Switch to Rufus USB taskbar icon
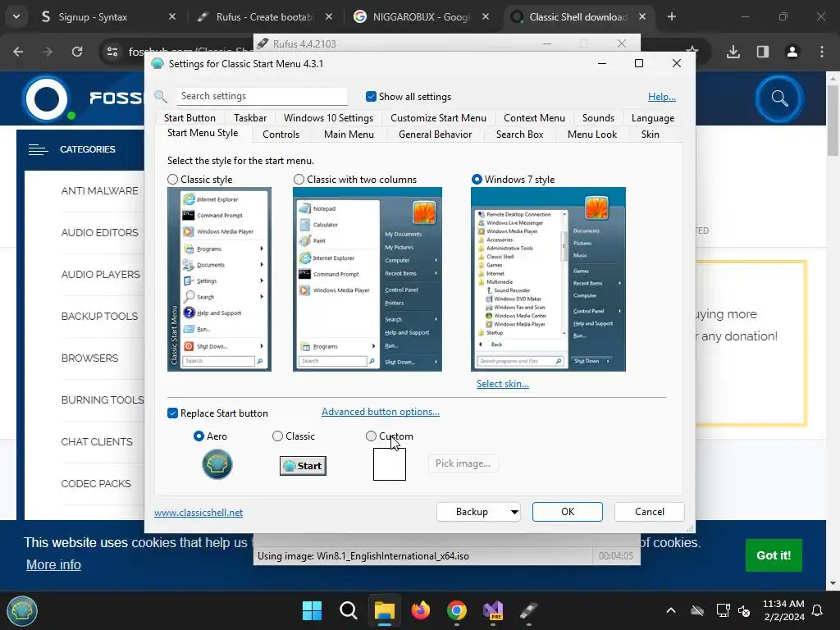The width and height of the screenshot is (840, 630). point(529,610)
